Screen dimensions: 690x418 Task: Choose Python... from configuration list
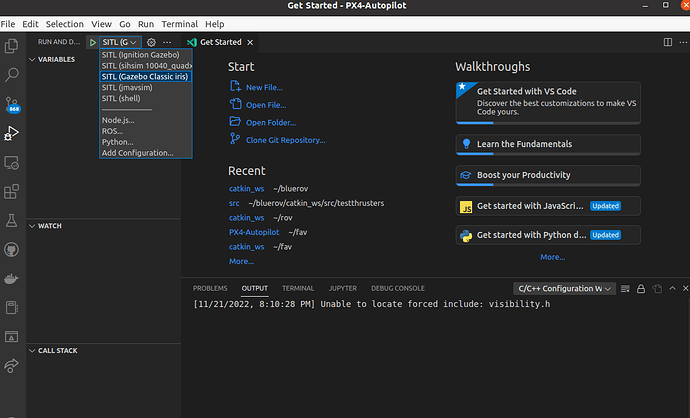pyautogui.click(x=146, y=142)
